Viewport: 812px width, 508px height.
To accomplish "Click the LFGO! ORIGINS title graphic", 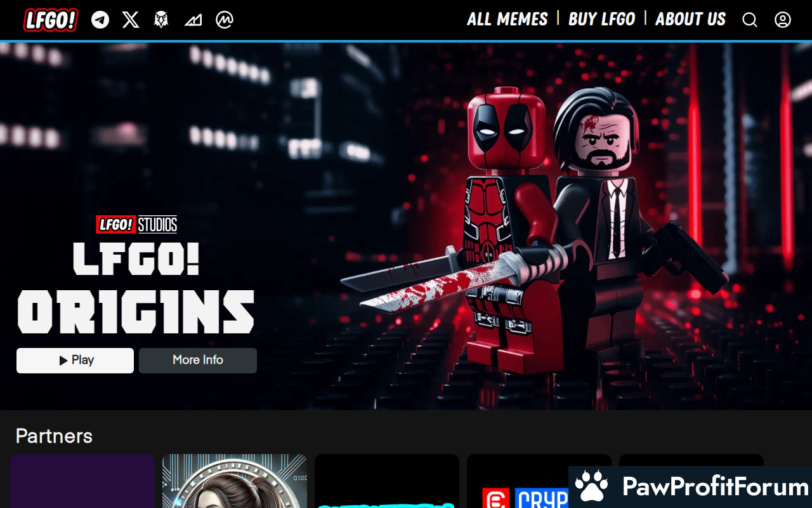I will tap(136, 289).
